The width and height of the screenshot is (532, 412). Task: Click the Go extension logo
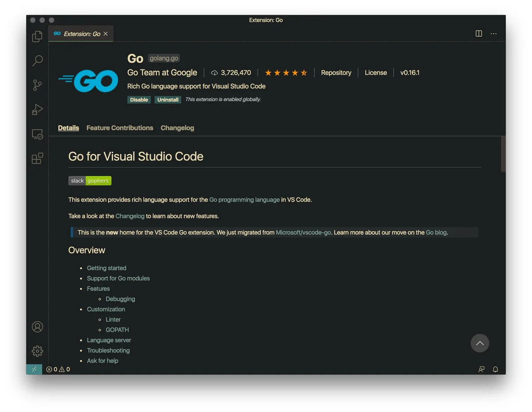pos(88,81)
